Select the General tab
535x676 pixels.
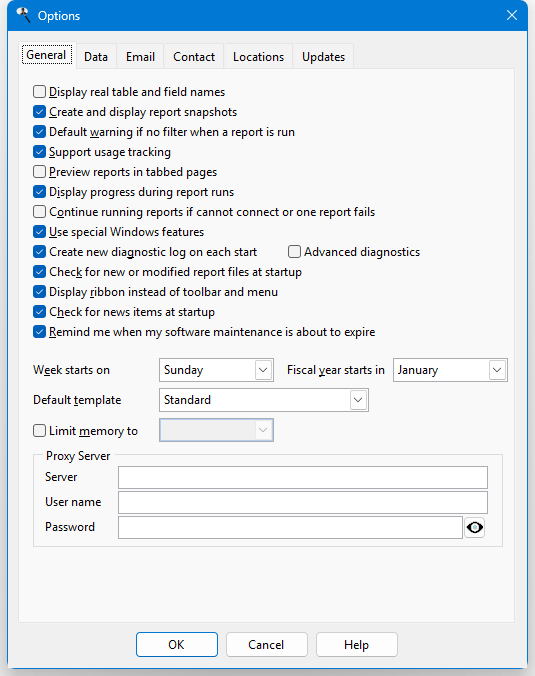click(47, 55)
